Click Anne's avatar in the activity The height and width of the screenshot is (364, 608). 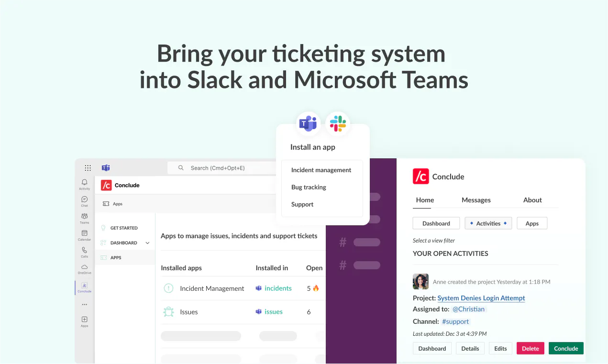click(420, 282)
